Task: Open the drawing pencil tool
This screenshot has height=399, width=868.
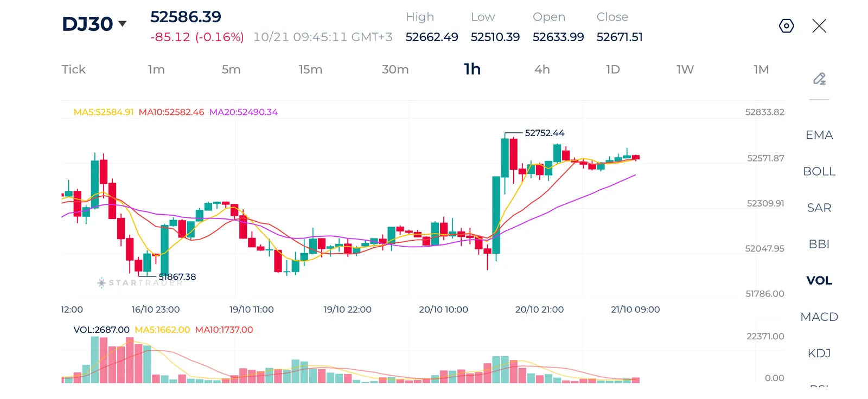Action: 819,79
